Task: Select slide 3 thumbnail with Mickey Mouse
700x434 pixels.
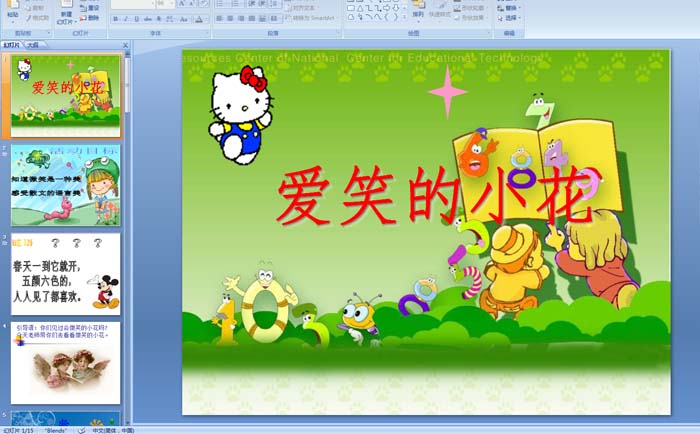Action: (65, 274)
